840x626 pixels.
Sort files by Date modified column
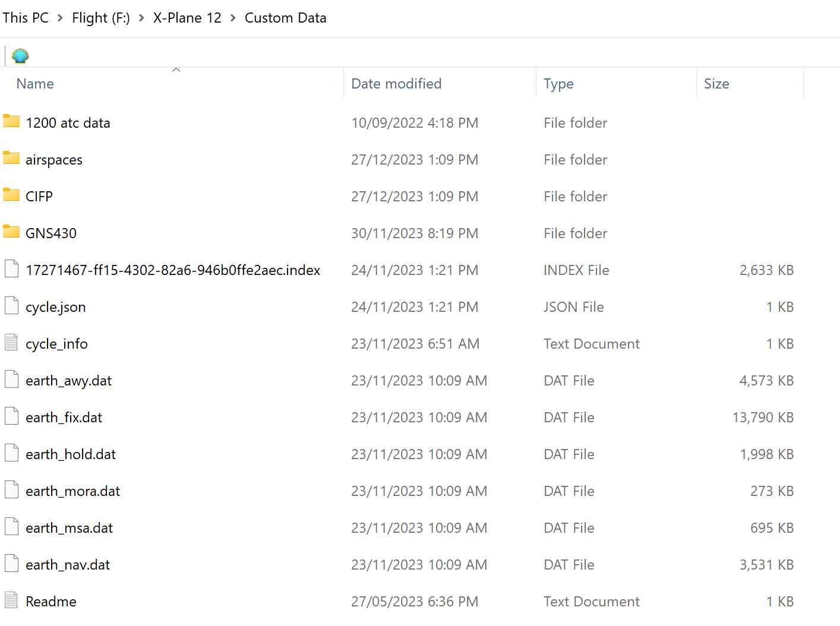click(396, 84)
